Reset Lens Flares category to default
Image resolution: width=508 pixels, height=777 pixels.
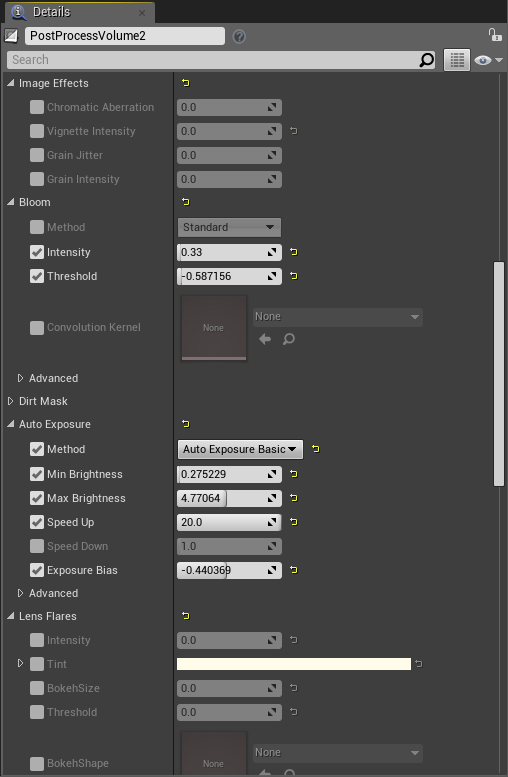coord(186,615)
